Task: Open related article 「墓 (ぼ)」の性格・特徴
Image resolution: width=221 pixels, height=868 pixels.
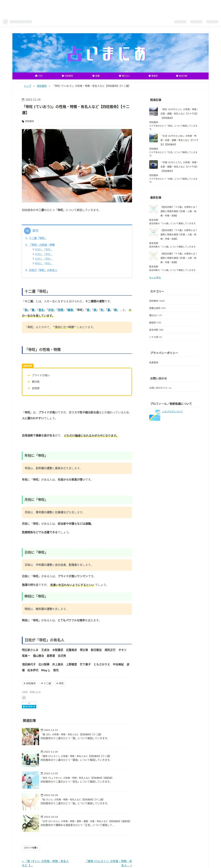Action: [x=71, y=735]
